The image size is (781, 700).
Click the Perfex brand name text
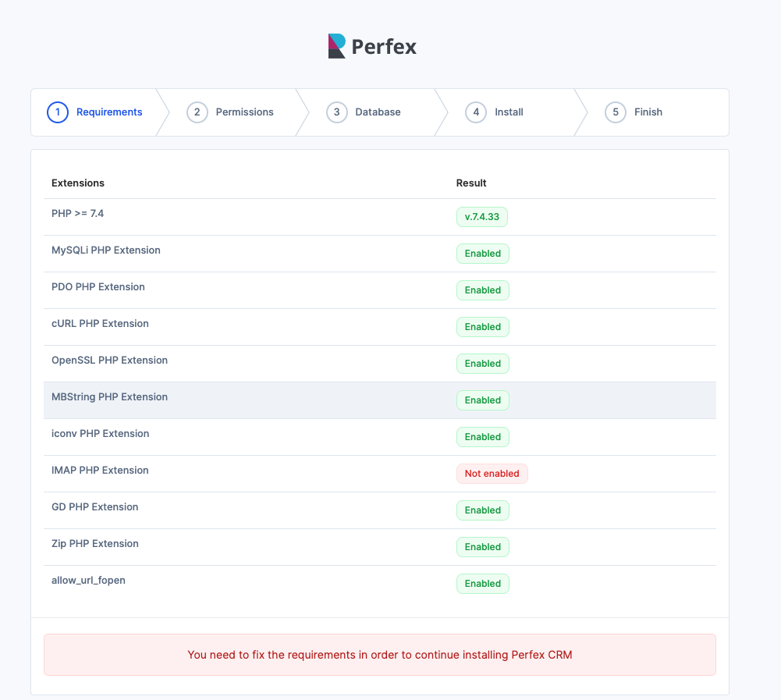pos(384,47)
